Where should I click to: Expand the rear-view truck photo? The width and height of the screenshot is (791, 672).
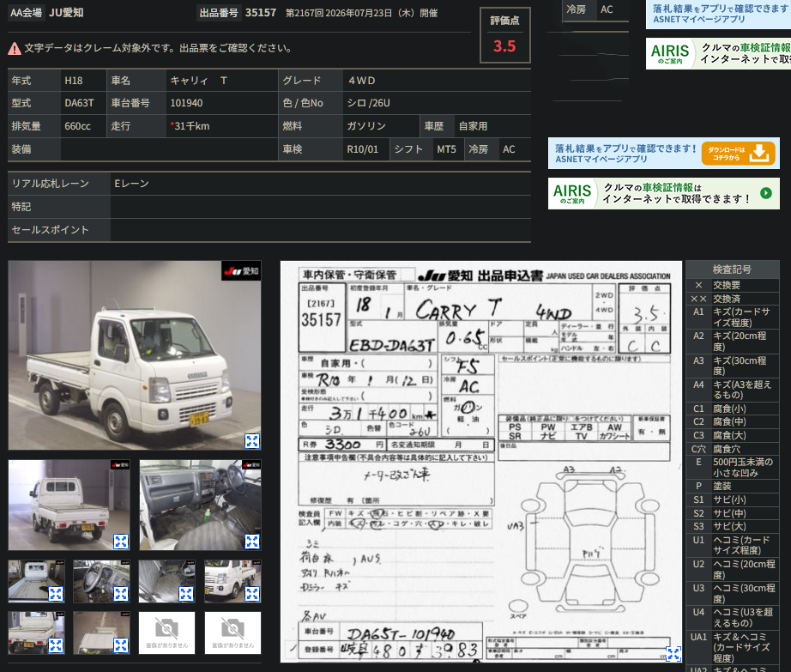pos(121,542)
